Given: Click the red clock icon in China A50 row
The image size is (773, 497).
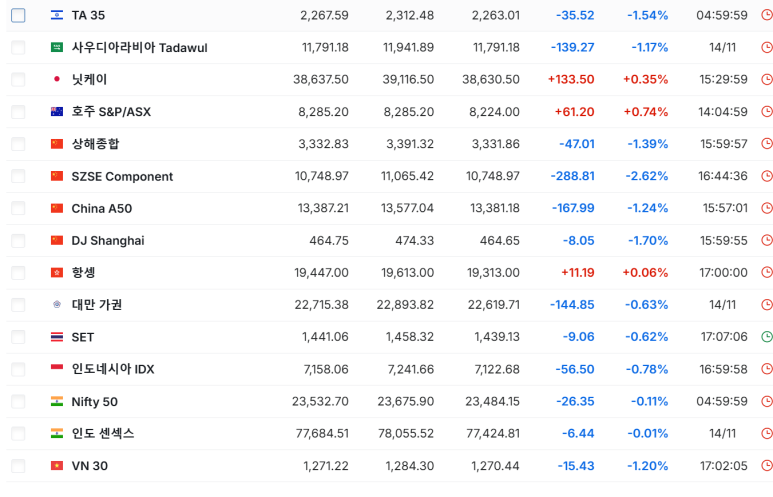Looking at the screenshot, I should pyautogui.click(x=767, y=208).
